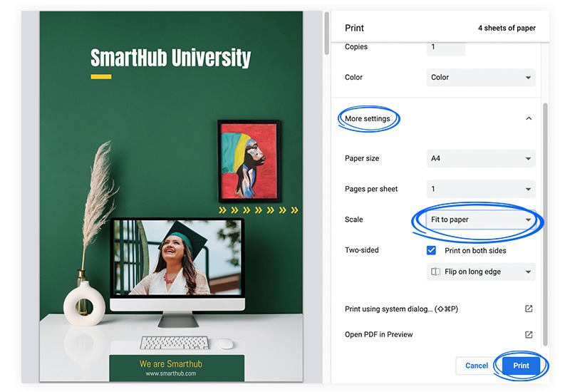The image size is (570, 392).
Task: Click the '4 sheets of paper' text
Action: pyautogui.click(x=507, y=28)
